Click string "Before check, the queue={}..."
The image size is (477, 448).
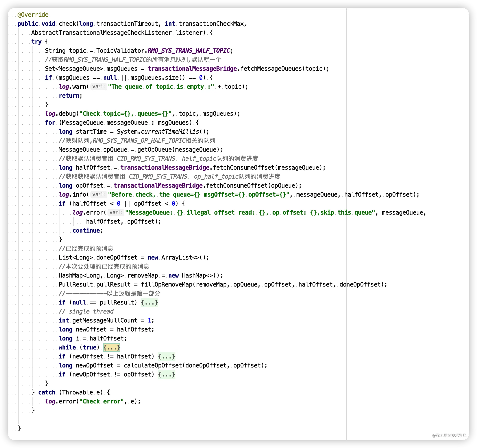(x=199, y=195)
